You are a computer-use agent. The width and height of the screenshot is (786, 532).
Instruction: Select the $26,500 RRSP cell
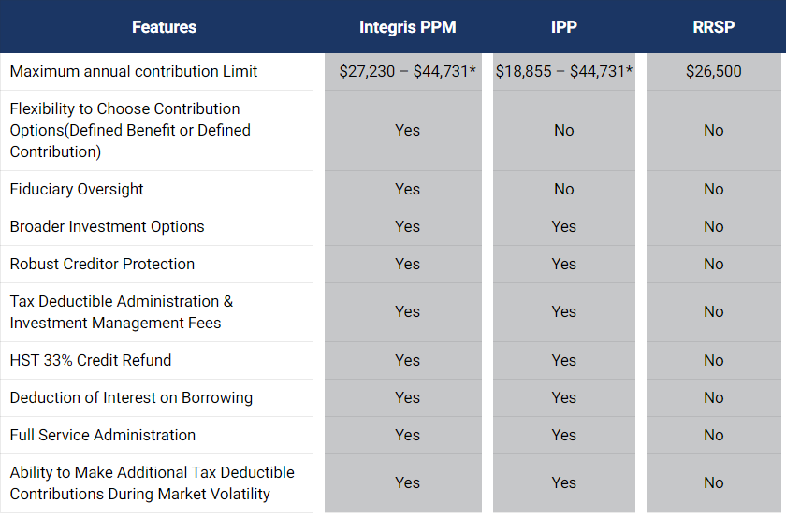(x=713, y=71)
